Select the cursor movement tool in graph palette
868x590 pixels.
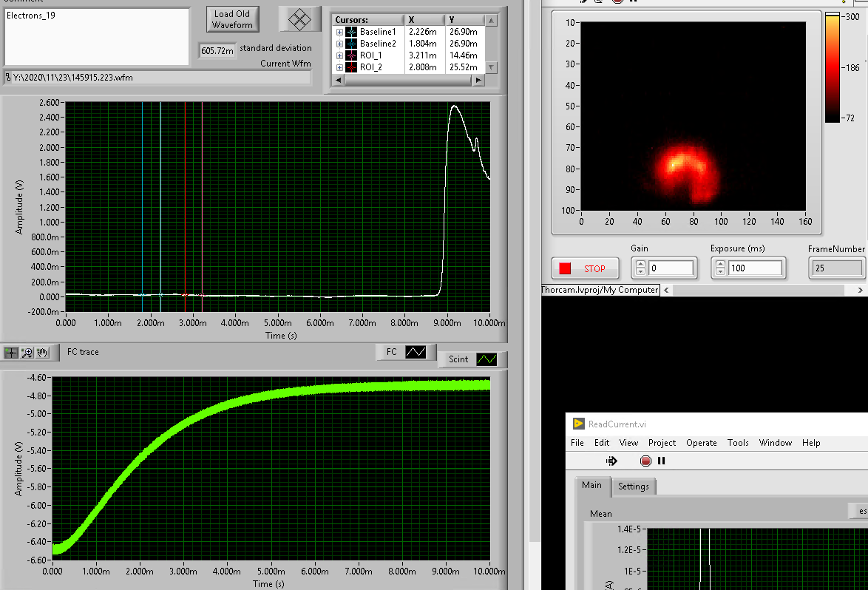tap(11, 353)
